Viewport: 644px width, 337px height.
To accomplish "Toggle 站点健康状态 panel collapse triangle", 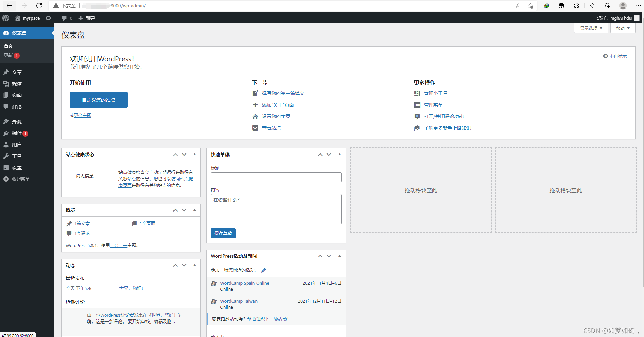I will (x=195, y=154).
